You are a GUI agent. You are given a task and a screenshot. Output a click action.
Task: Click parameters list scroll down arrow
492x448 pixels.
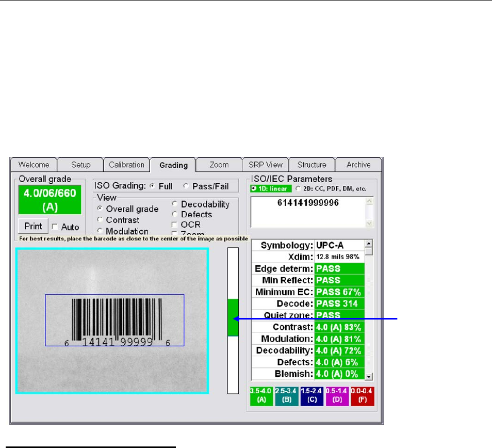(369, 376)
